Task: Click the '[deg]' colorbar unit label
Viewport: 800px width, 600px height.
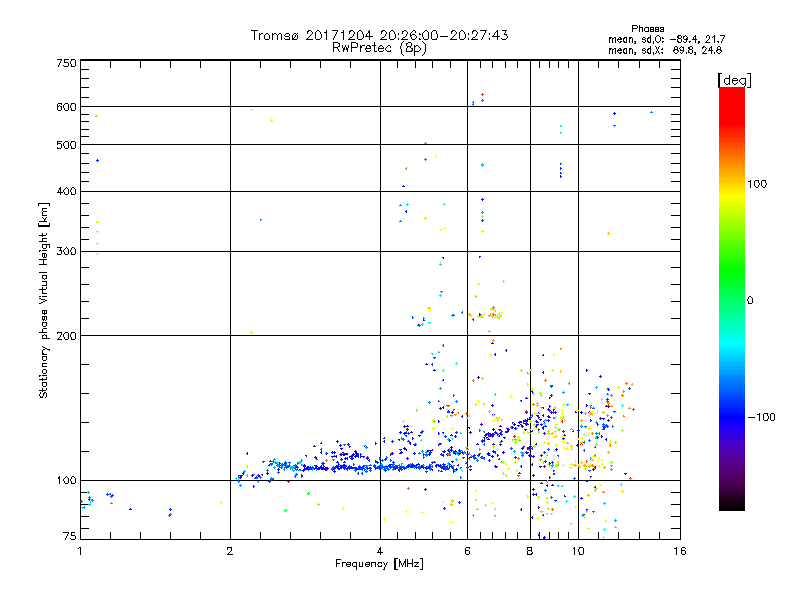Action: (x=734, y=80)
